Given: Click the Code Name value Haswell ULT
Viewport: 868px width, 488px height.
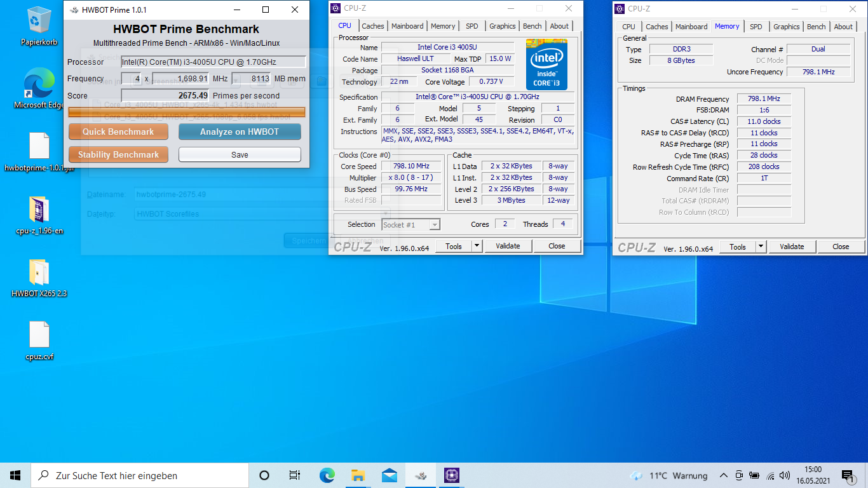Looking at the screenshot, I should pos(415,59).
